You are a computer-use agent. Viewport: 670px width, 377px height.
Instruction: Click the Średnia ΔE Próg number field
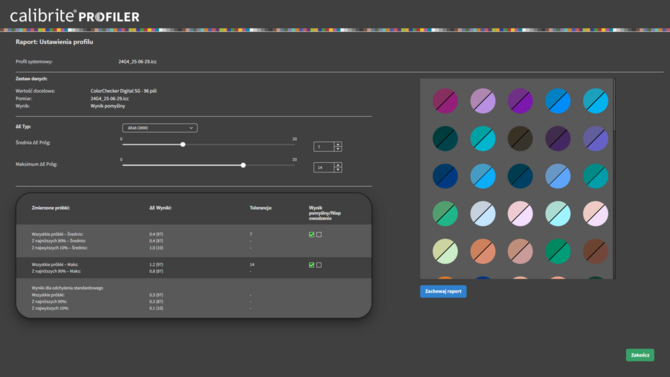(x=324, y=147)
